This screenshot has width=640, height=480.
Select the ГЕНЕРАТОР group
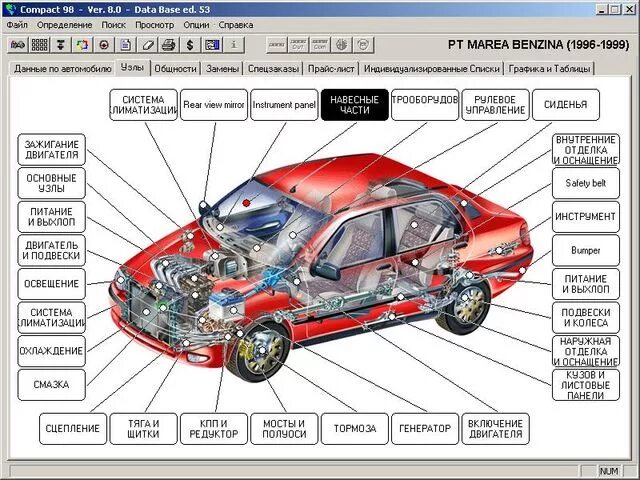tap(425, 429)
